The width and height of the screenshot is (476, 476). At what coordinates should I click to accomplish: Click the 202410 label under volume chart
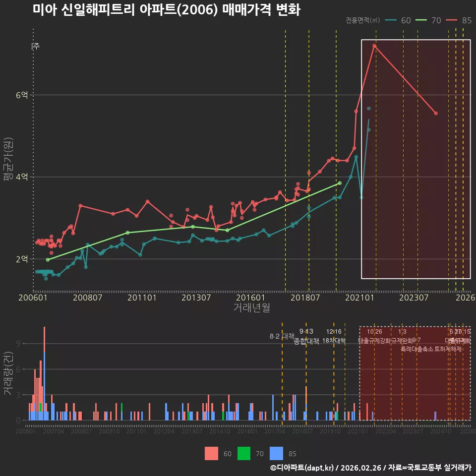[x=441, y=431]
